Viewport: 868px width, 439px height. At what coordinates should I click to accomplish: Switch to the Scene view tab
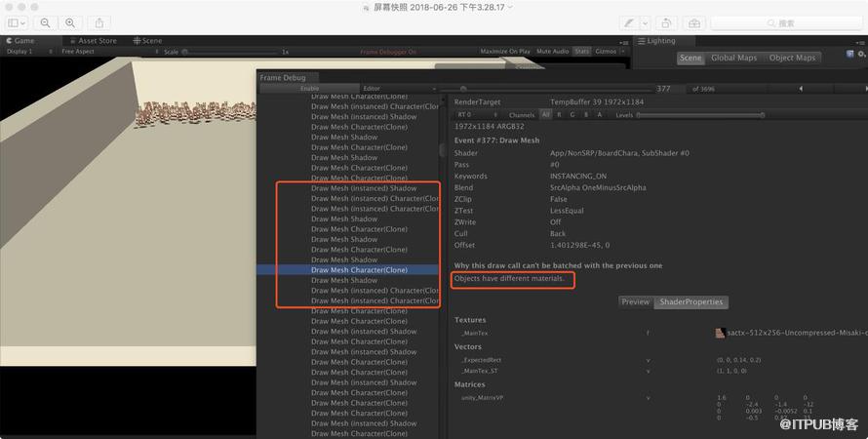coord(147,40)
